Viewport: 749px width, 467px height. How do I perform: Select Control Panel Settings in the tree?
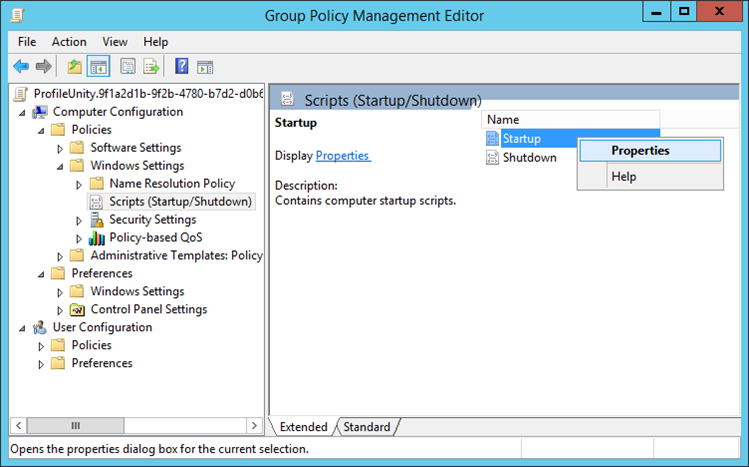(148, 310)
